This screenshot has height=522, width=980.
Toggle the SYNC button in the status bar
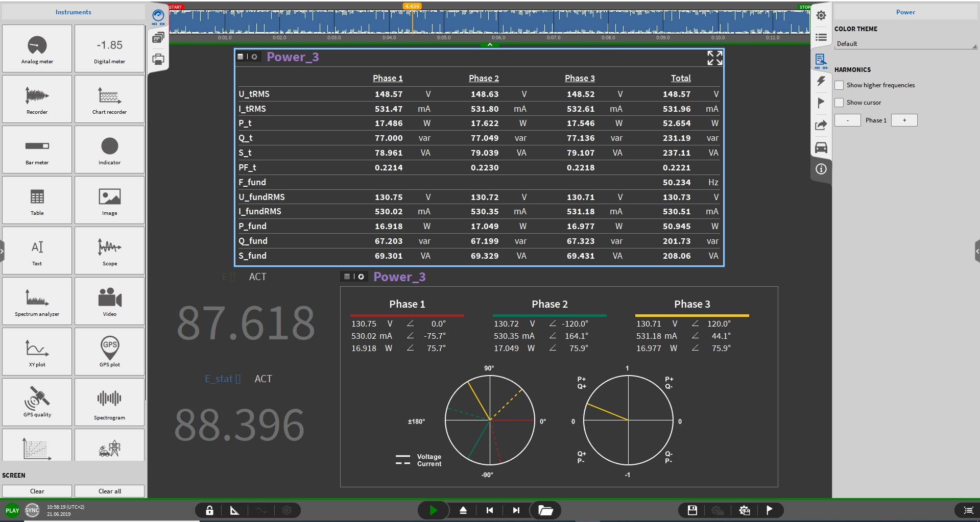pos(32,510)
